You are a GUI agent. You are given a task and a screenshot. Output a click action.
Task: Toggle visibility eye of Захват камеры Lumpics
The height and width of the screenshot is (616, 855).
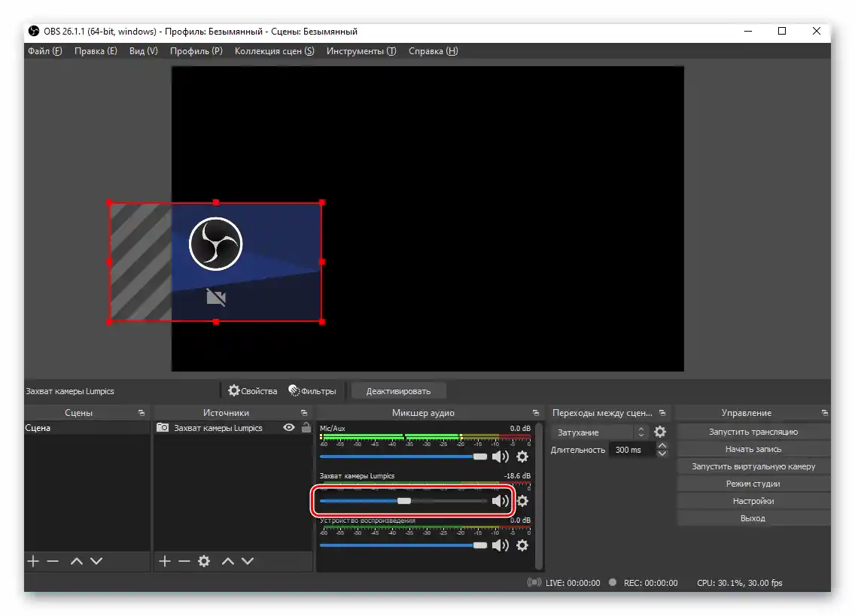point(289,427)
